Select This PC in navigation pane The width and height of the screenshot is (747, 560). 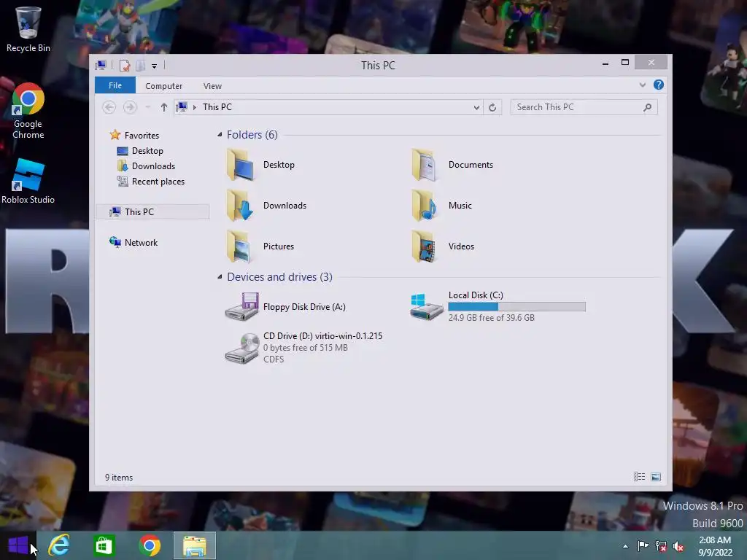pos(152,211)
